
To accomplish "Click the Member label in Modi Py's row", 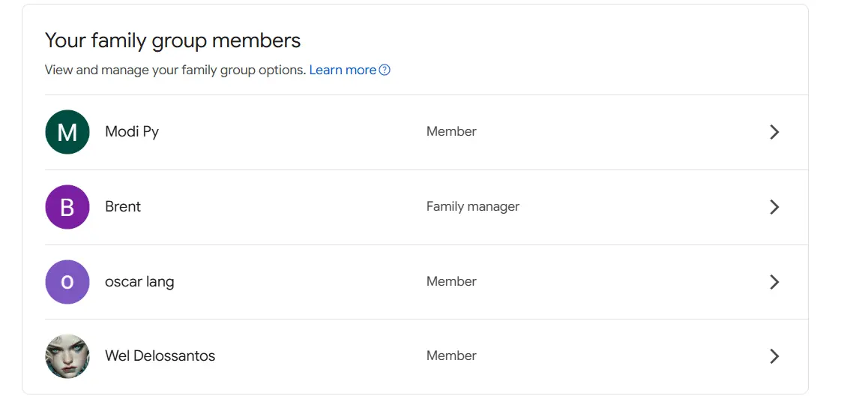I will click(x=451, y=132).
